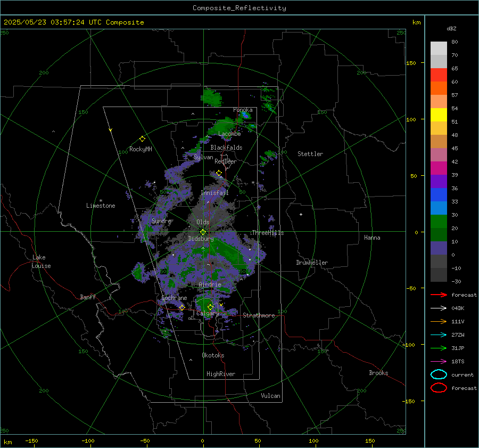The width and height of the screenshot is (479, 448).
Task: Click the '150' tick on right km axis
Action: (x=411, y=63)
